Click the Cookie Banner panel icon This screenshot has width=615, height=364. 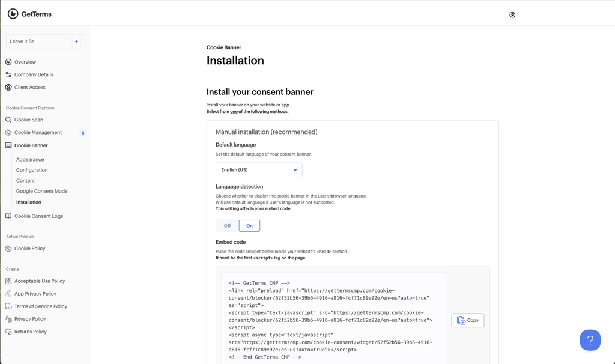[8, 145]
